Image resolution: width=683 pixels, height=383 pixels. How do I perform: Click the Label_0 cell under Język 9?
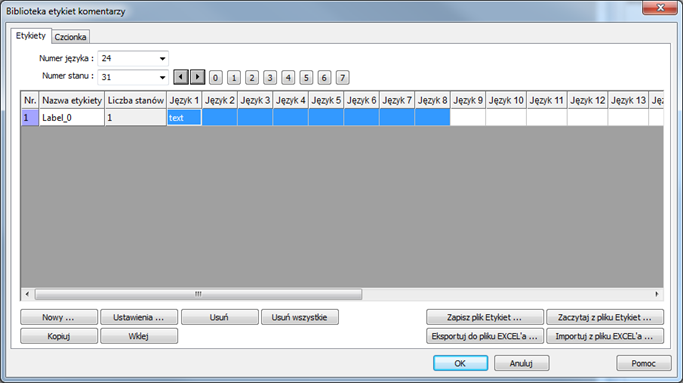tap(468, 118)
